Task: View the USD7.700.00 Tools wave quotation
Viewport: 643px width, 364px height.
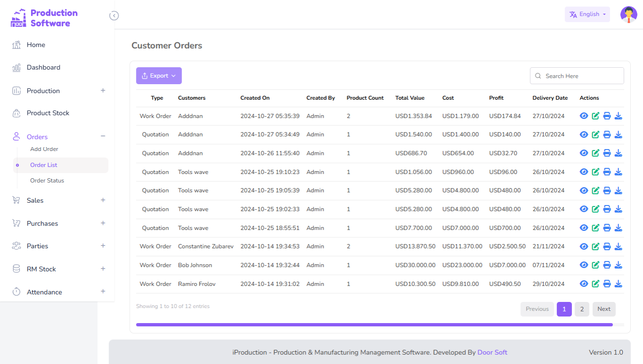Action: coord(584,228)
